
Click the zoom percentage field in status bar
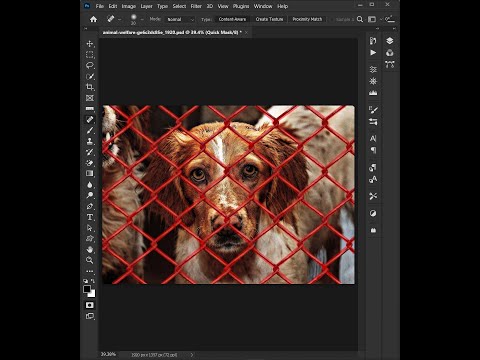(109, 354)
